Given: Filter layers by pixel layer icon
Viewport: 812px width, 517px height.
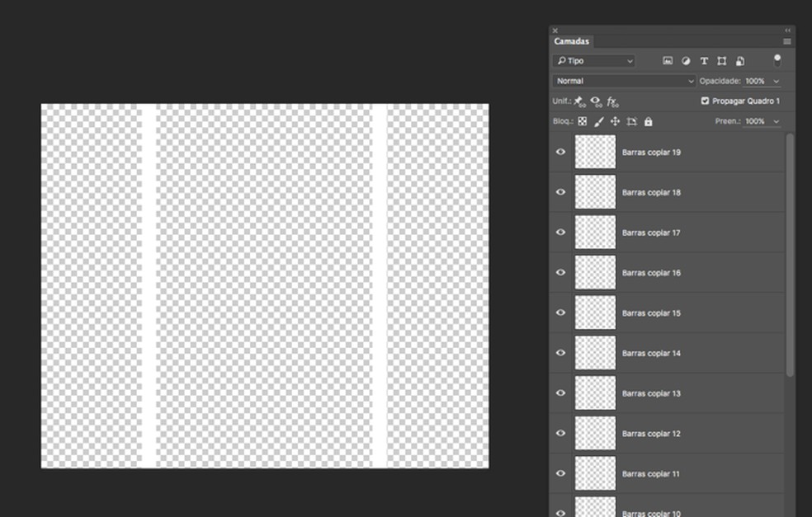Looking at the screenshot, I should (668, 61).
